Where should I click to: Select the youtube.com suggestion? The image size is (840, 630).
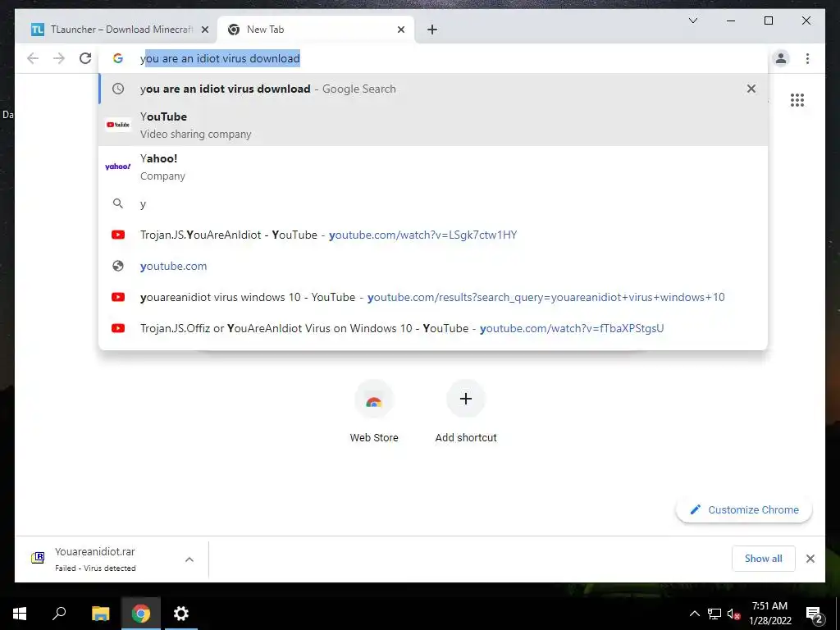click(433, 267)
